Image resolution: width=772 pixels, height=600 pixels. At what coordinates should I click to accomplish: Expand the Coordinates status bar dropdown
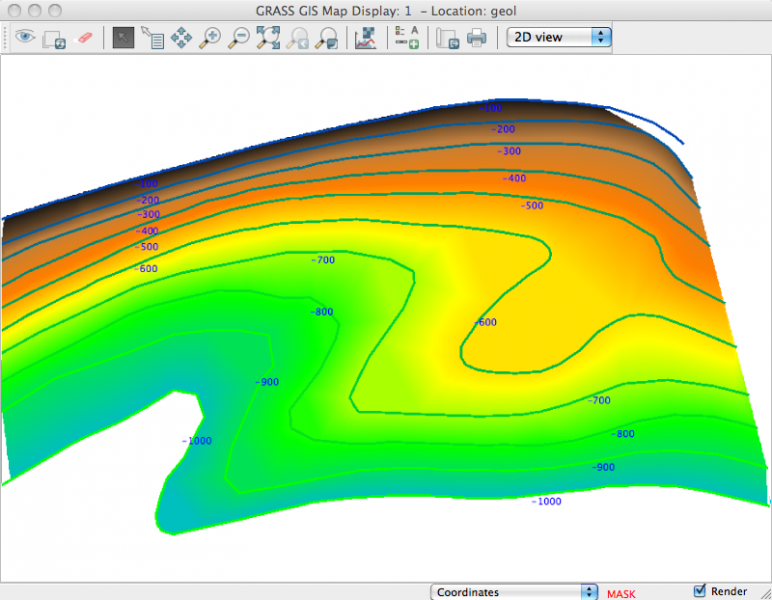pos(514,592)
